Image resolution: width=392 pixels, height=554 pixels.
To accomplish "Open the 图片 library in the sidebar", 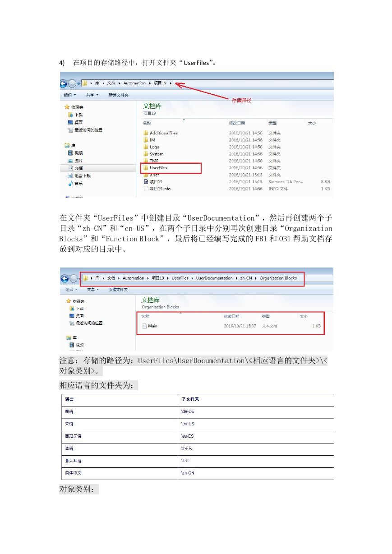I will pos(75,161).
